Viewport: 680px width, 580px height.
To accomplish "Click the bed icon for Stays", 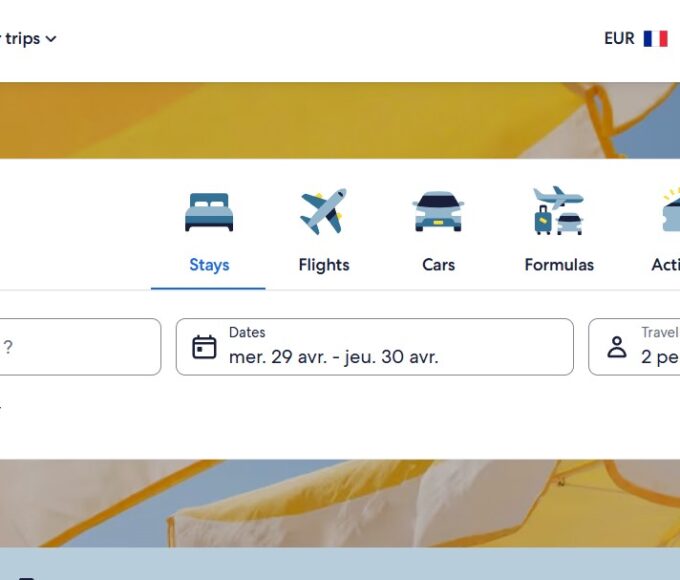I will (209, 212).
